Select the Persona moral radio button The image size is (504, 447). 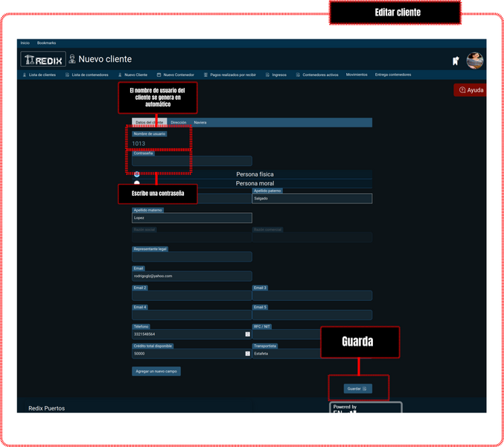(136, 183)
